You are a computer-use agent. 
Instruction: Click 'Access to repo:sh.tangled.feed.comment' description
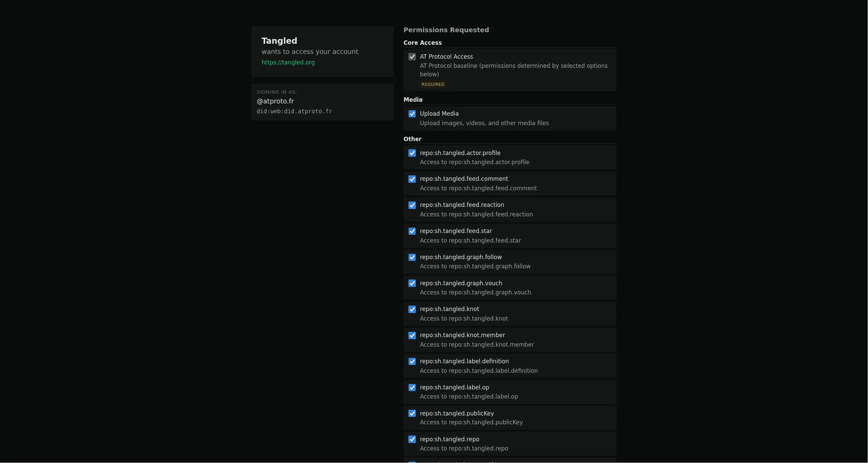point(478,188)
